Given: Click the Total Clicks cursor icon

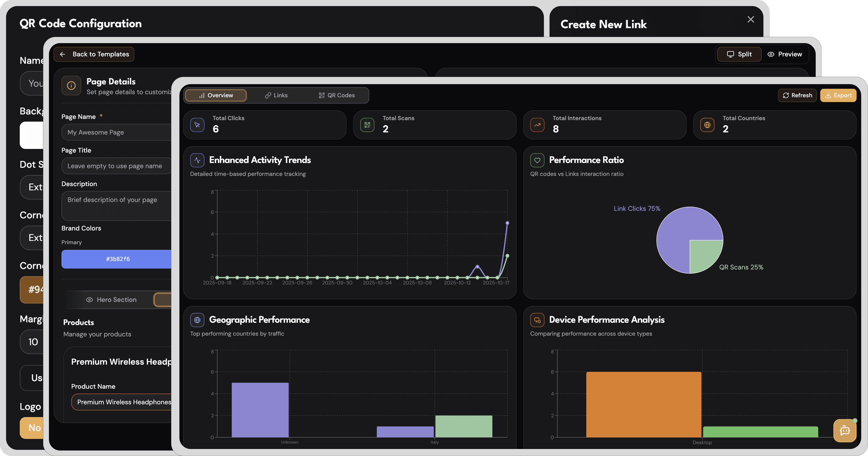Looking at the screenshot, I should pyautogui.click(x=197, y=125).
